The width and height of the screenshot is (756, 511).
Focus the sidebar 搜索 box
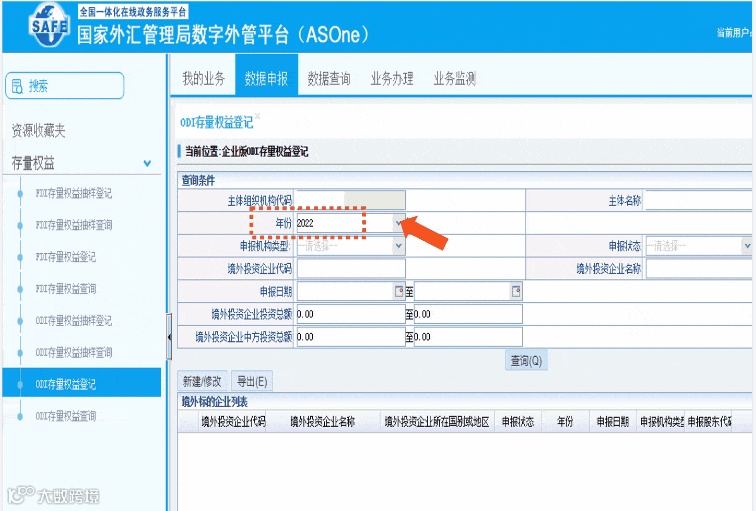pyautogui.click(x=65, y=86)
